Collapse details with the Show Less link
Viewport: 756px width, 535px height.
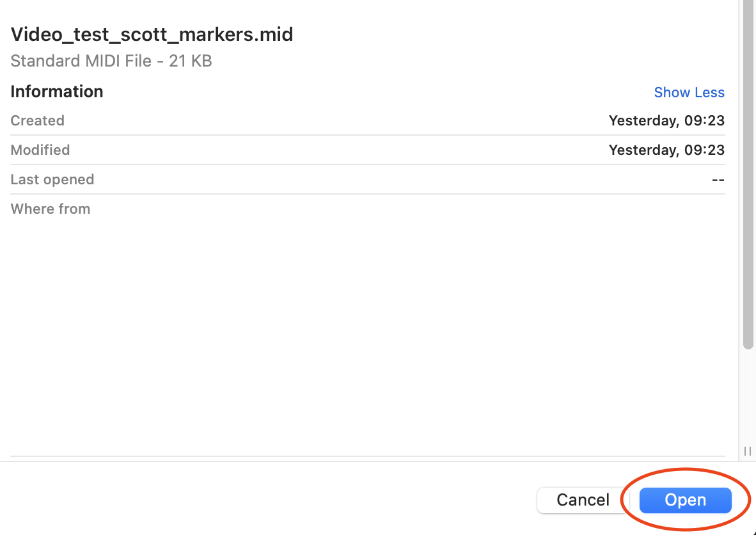click(689, 93)
